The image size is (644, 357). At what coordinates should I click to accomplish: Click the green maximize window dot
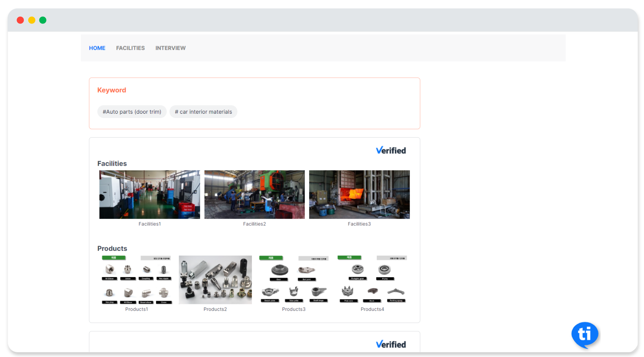pyautogui.click(x=43, y=20)
